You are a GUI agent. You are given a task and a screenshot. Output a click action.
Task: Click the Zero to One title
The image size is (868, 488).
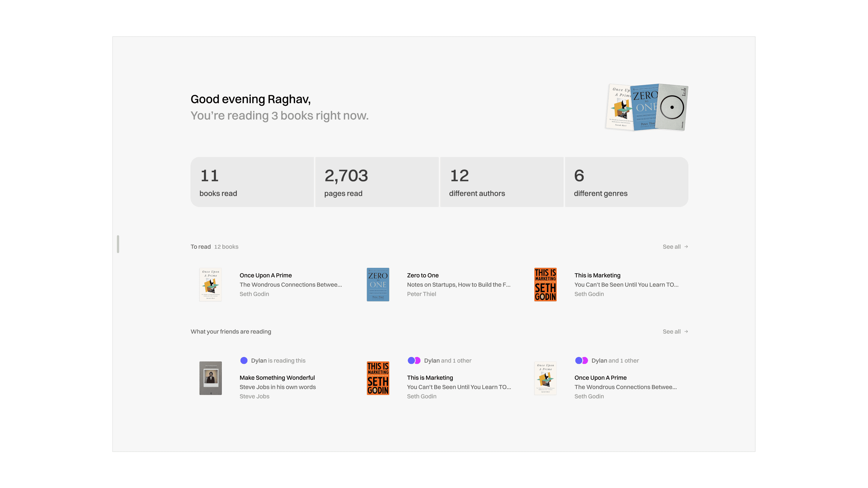[423, 275]
